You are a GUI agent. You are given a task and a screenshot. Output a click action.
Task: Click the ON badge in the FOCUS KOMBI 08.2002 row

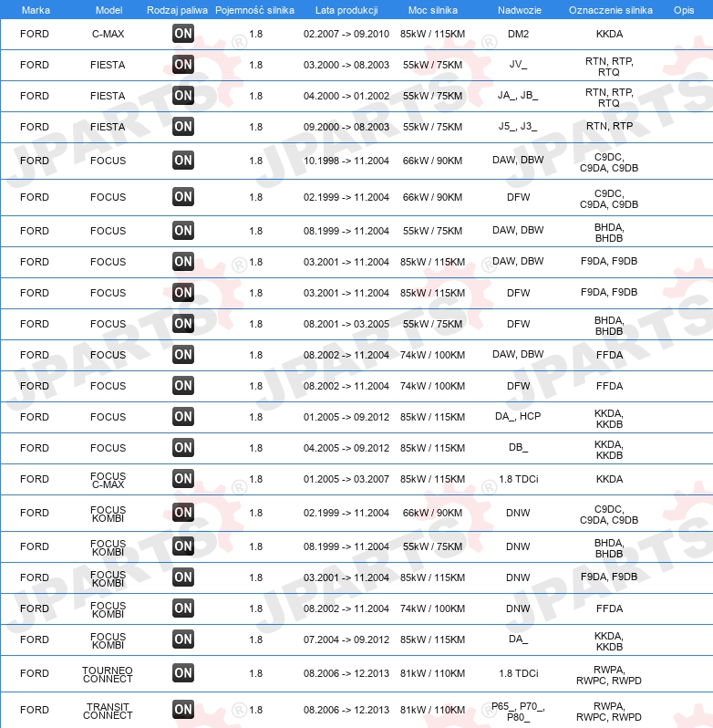182,608
